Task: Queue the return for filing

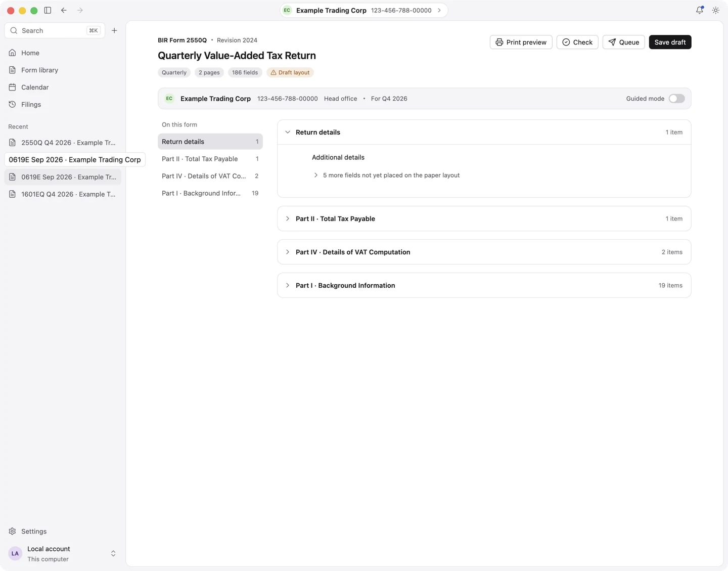Action: (x=623, y=42)
